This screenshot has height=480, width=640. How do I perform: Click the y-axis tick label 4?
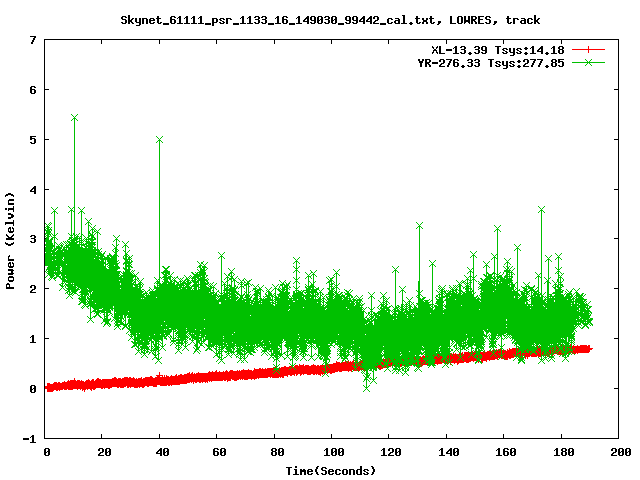(34, 189)
